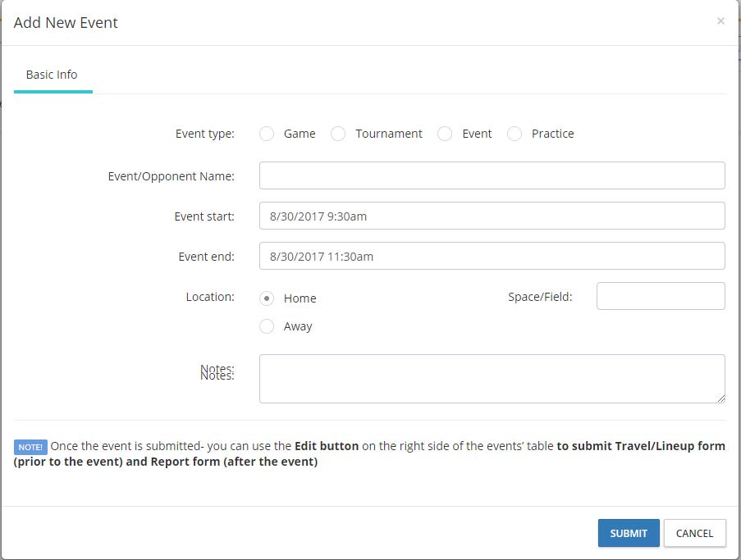The width and height of the screenshot is (741, 560).
Task: Click the Add New Event dialog title
Action: (66, 22)
